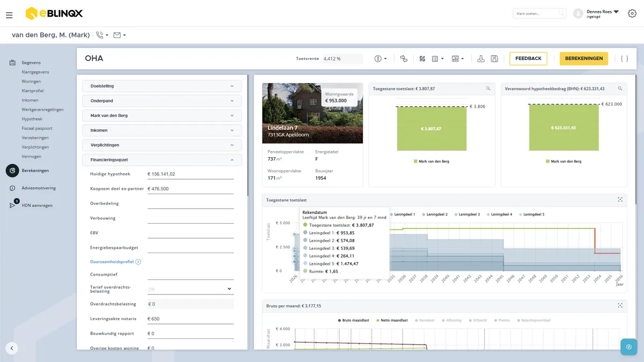The image size is (644, 362).
Task: Open the warnings exclamation dropdown
Action: (x=380, y=58)
